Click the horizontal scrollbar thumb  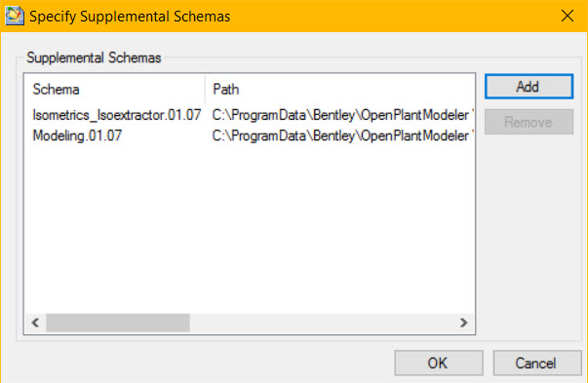[118, 323]
